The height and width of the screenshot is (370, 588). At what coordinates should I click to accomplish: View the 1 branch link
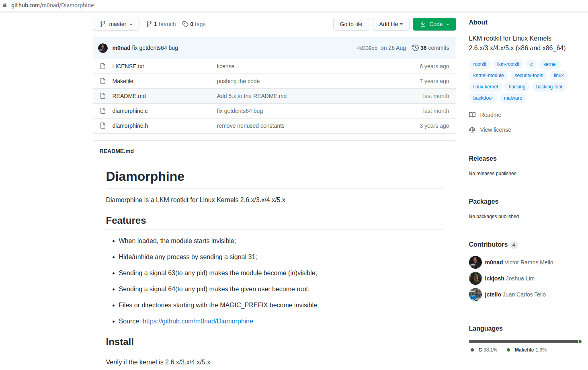[161, 24]
